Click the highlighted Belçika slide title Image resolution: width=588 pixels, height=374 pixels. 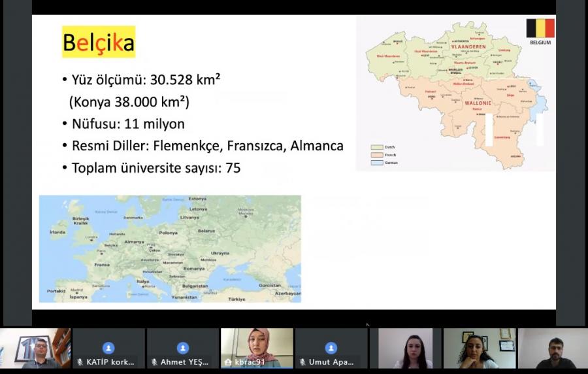click(99, 42)
